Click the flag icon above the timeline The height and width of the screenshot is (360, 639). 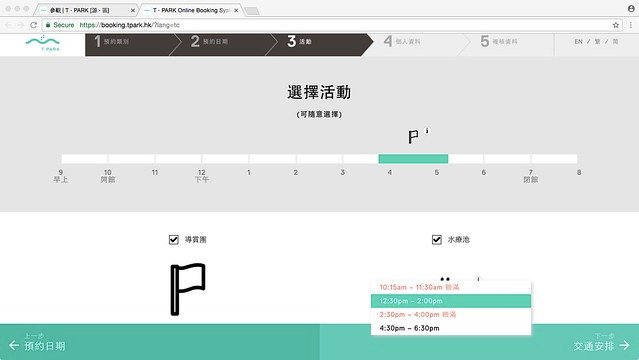pos(413,137)
